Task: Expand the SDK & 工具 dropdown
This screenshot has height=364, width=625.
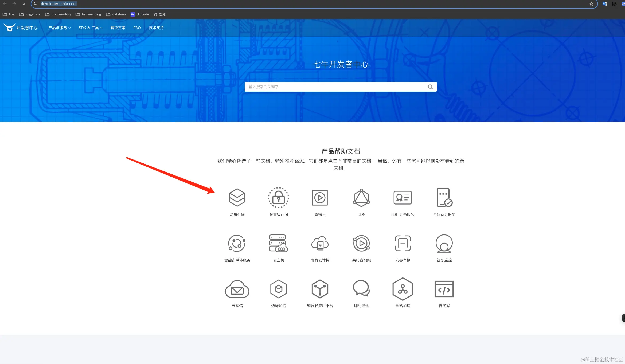Action: point(90,28)
